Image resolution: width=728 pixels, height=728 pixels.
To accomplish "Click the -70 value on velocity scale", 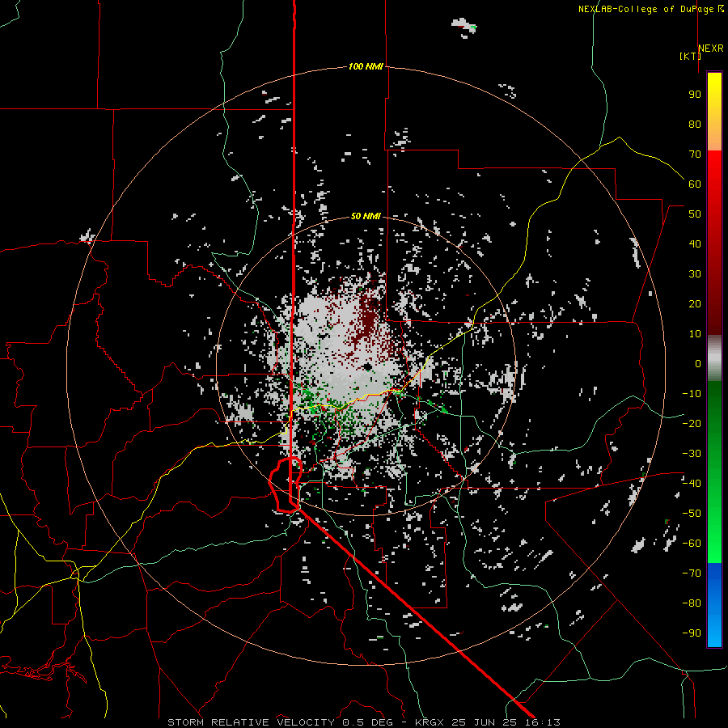I will click(692, 574).
